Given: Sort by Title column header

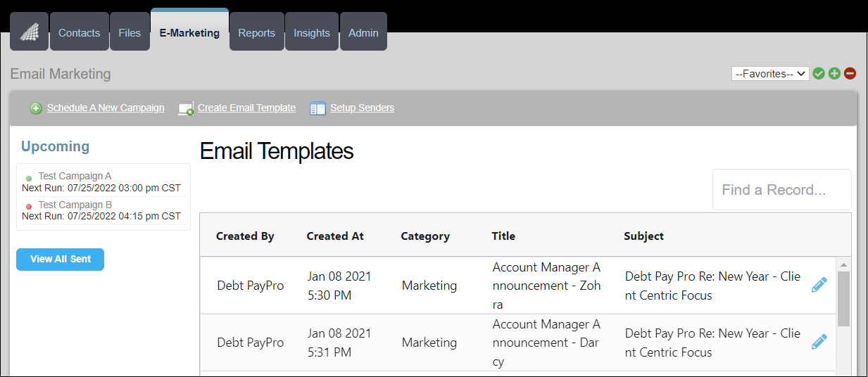Looking at the screenshot, I should [503, 236].
